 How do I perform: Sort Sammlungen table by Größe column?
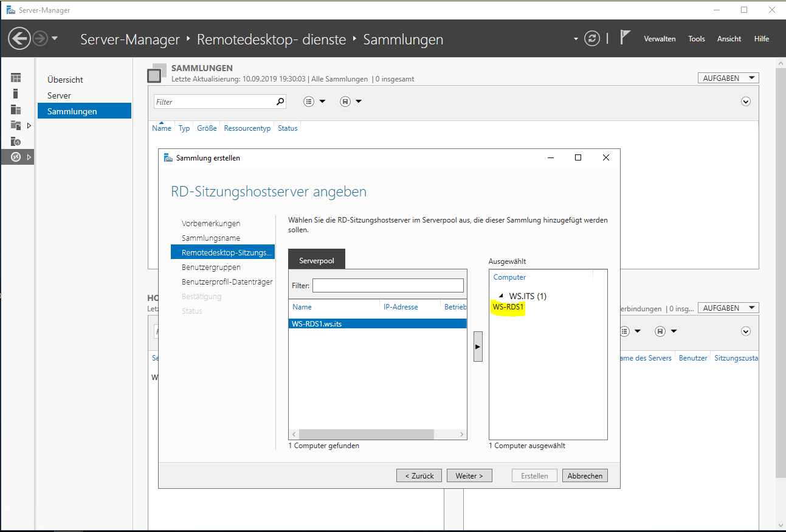(207, 128)
